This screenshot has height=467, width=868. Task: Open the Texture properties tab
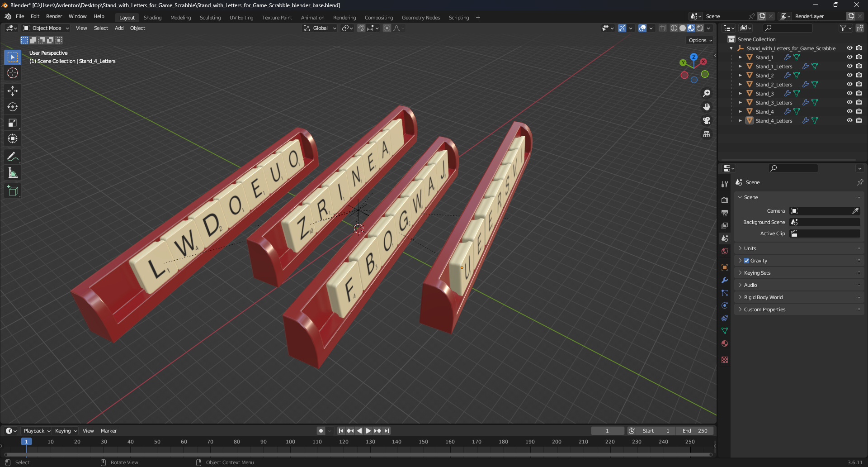pyautogui.click(x=725, y=360)
